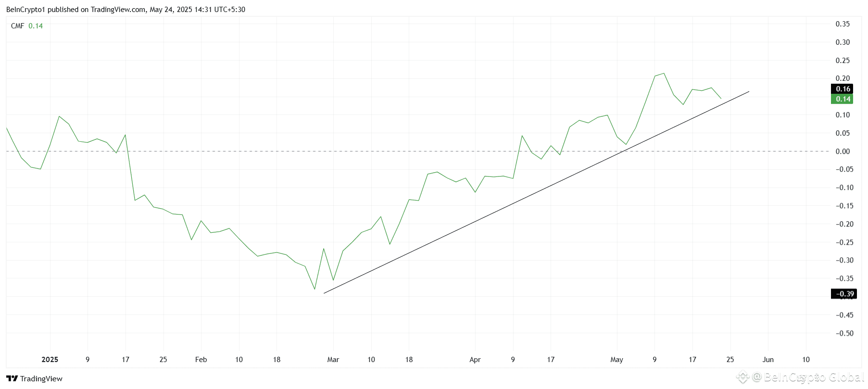
Task: Click the Mar marker on time axis
Action: [333, 360]
